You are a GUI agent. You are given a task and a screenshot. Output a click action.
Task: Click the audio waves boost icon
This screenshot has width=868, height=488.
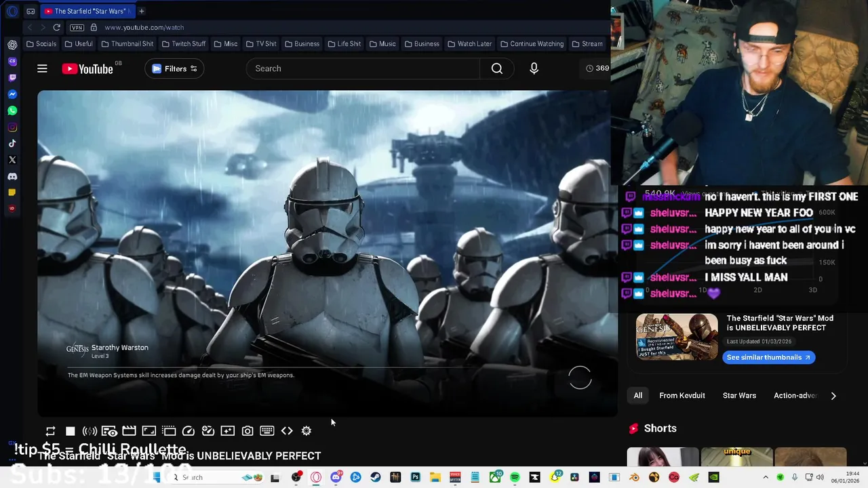point(90,431)
